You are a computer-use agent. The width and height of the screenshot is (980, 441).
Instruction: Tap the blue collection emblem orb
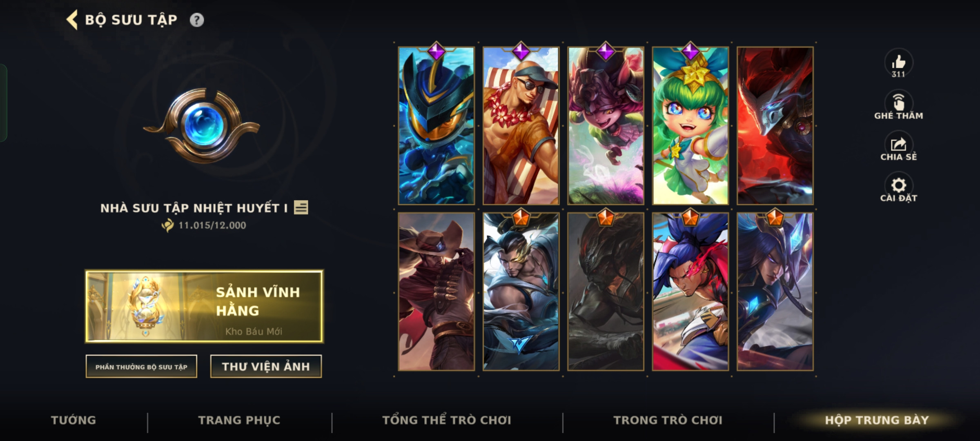click(x=201, y=126)
